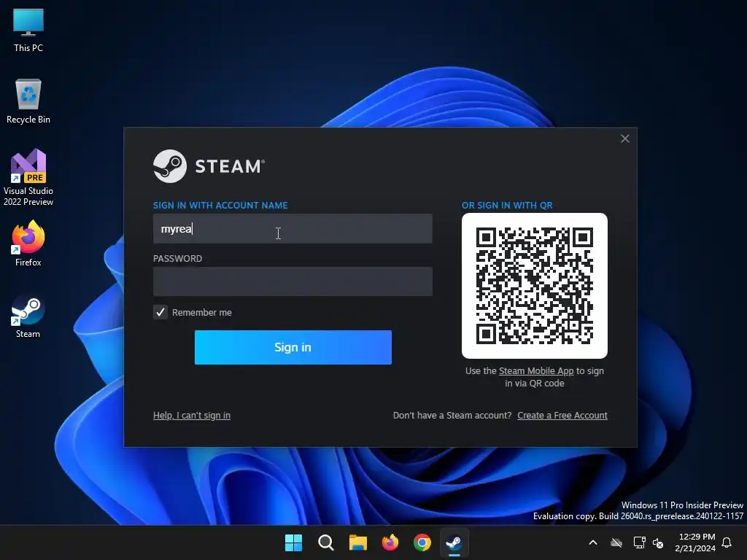Screen dimensions: 747x560
Task: Open File Explorer from taskbar
Action: coord(357,542)
